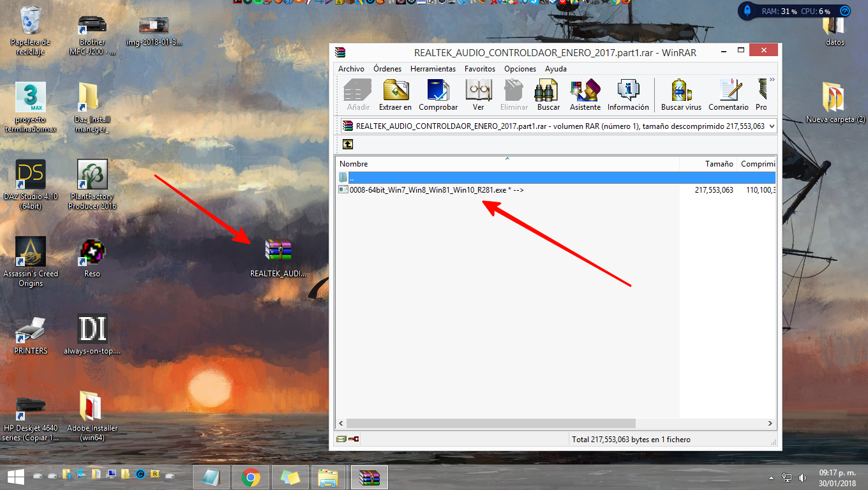Launch the Asistente wizard icon
868x490 pixels.
tap(585, 95)
